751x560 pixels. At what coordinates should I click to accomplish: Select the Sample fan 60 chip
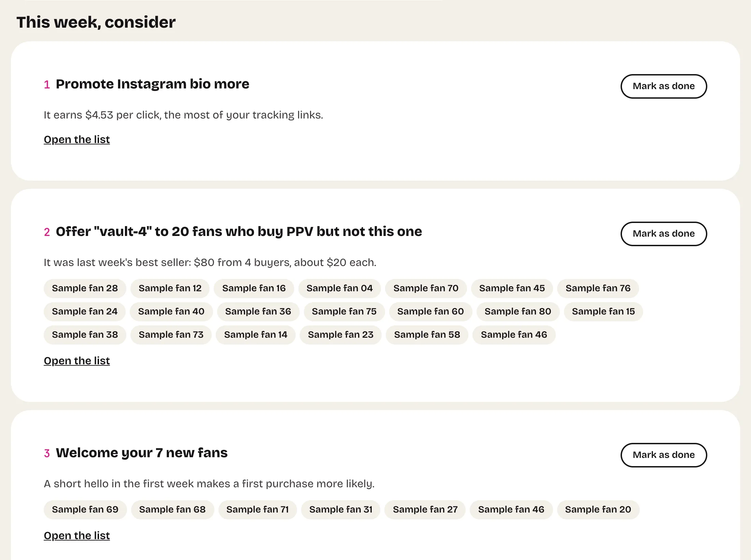click(430, 311)
